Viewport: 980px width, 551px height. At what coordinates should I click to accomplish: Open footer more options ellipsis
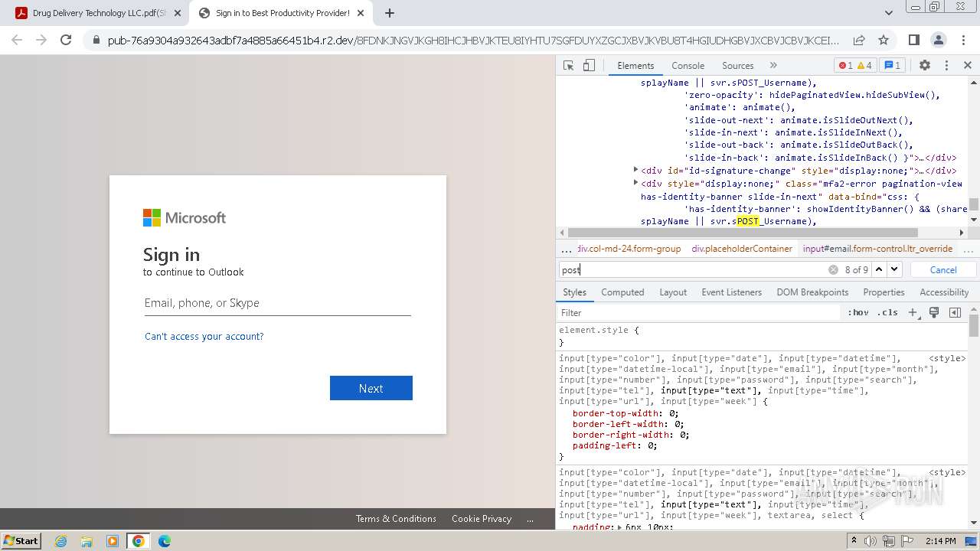530,518
